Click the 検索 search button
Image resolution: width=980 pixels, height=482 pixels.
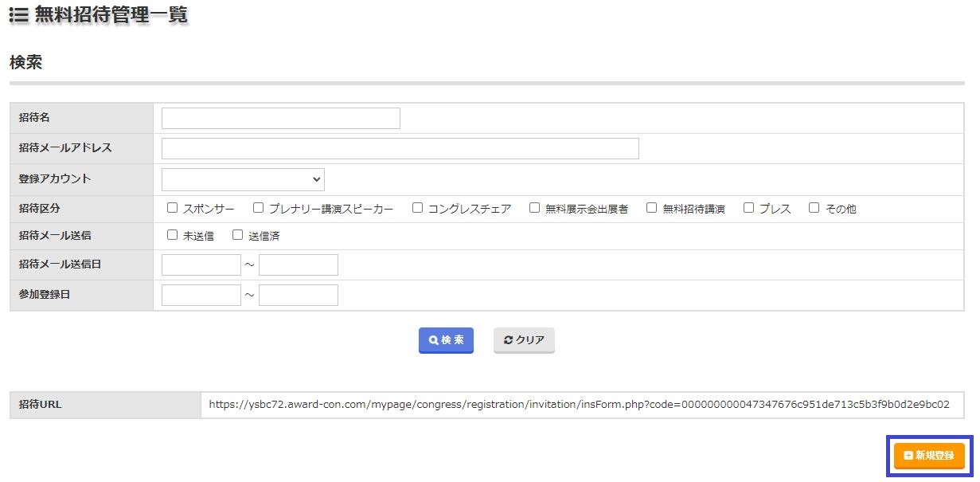[x=446, y=340]
